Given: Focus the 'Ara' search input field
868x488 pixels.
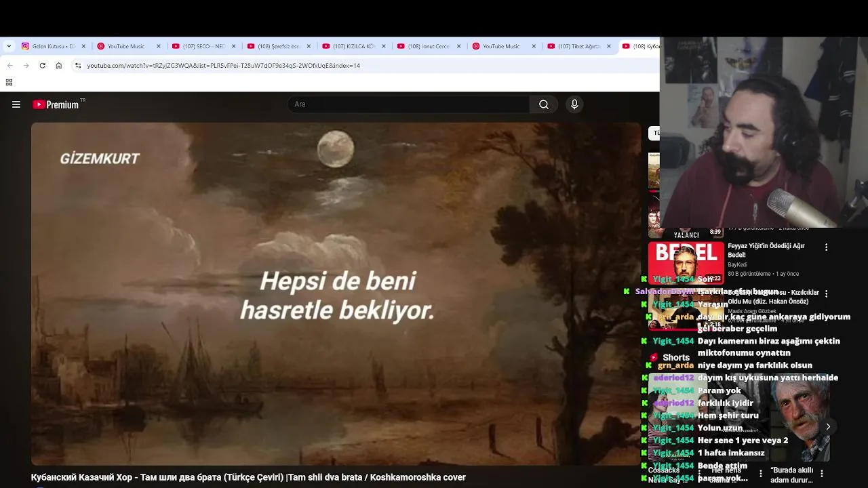Looking at the screenshot, I should 409,104.
